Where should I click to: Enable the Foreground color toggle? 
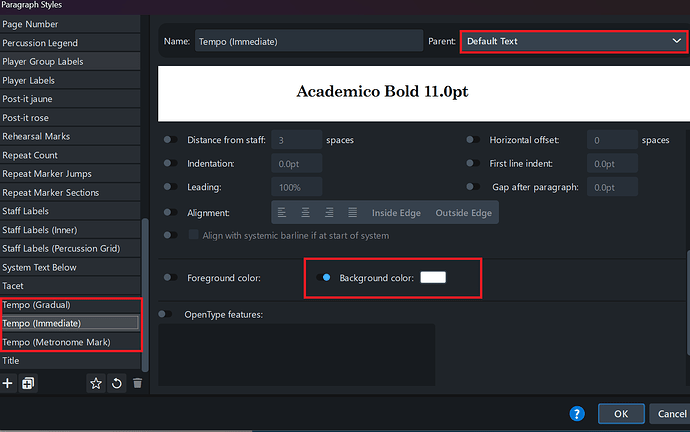(171, 277)
